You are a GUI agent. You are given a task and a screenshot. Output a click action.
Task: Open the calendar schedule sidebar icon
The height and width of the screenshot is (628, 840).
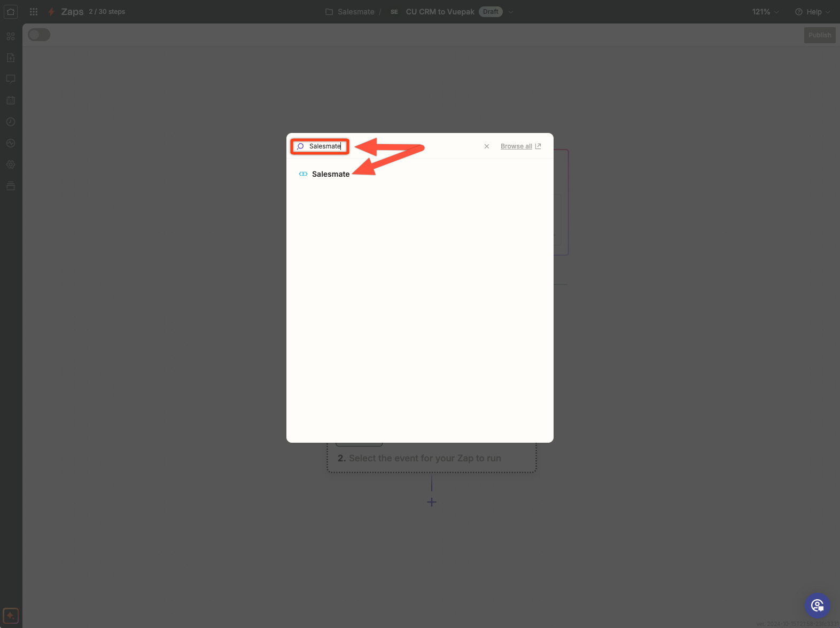tap(11, 100)
